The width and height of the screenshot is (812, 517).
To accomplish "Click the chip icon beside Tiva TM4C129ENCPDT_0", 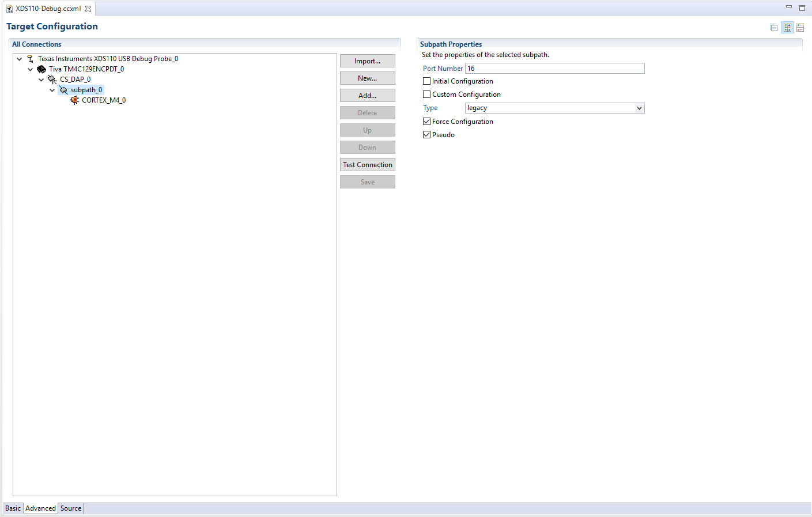I will point(41,69).
